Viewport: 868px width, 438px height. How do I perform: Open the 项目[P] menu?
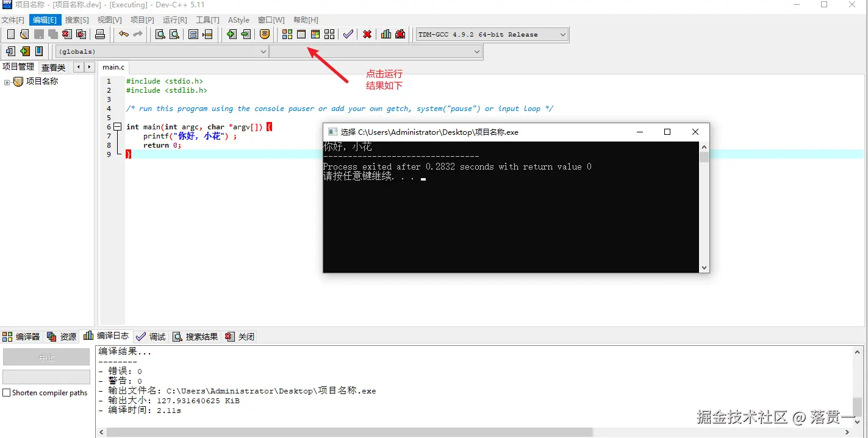point(142,20)
